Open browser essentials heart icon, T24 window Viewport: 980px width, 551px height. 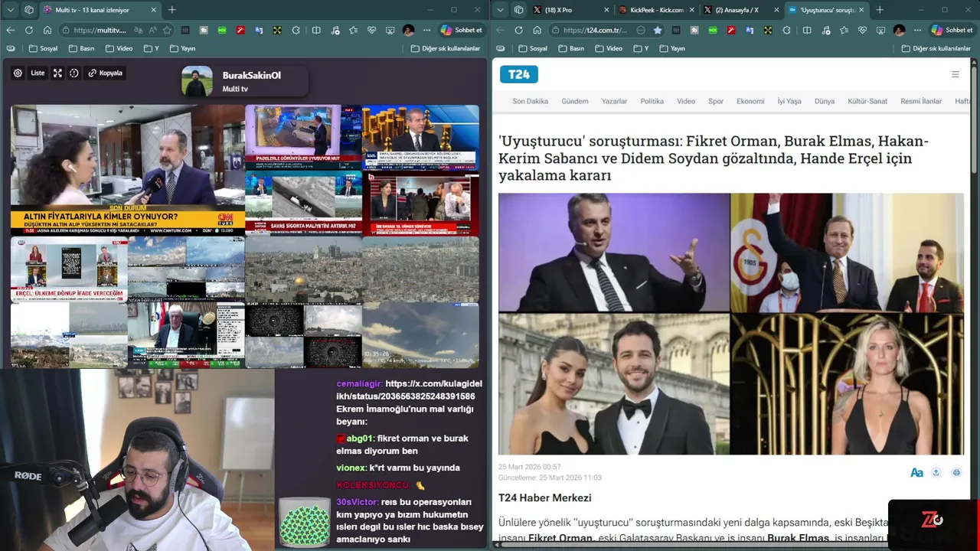tap(862, 30)
